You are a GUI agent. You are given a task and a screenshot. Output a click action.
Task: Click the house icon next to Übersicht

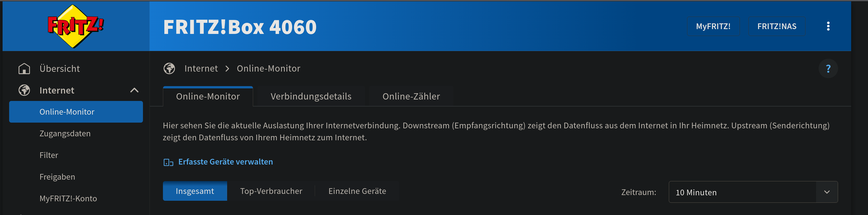tap(24, 68)
